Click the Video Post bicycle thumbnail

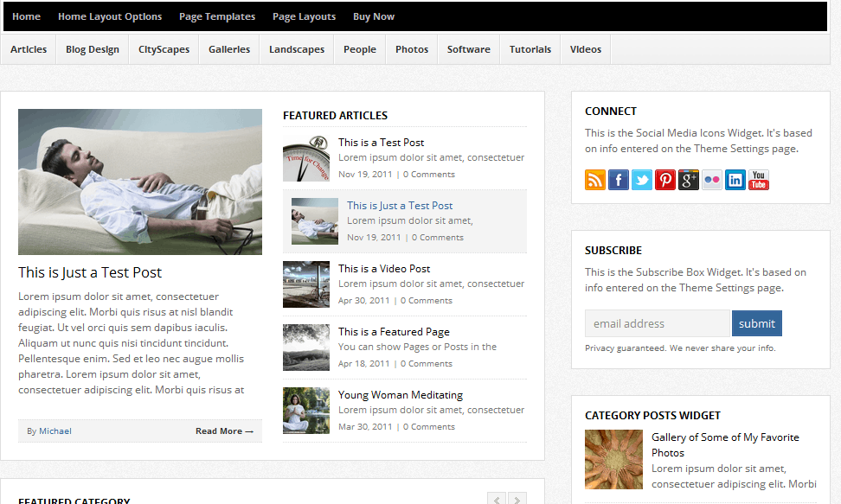pos(306,284)
